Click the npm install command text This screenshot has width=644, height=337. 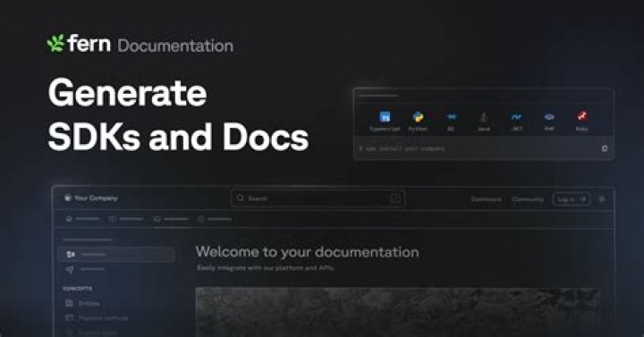click(402, 148)
